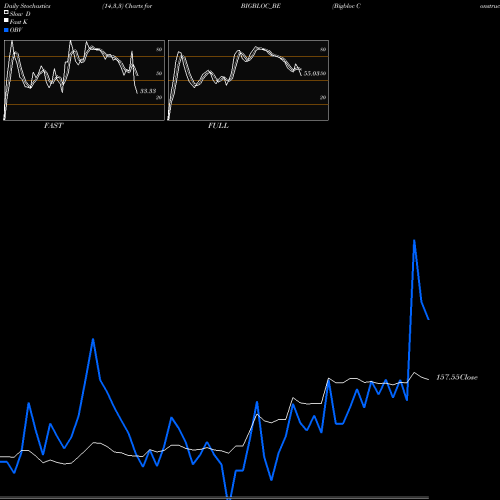Viewport: 500px width, 500px height.
Task: Click the highest peak of blue OBV line
Action: (414, 240)
